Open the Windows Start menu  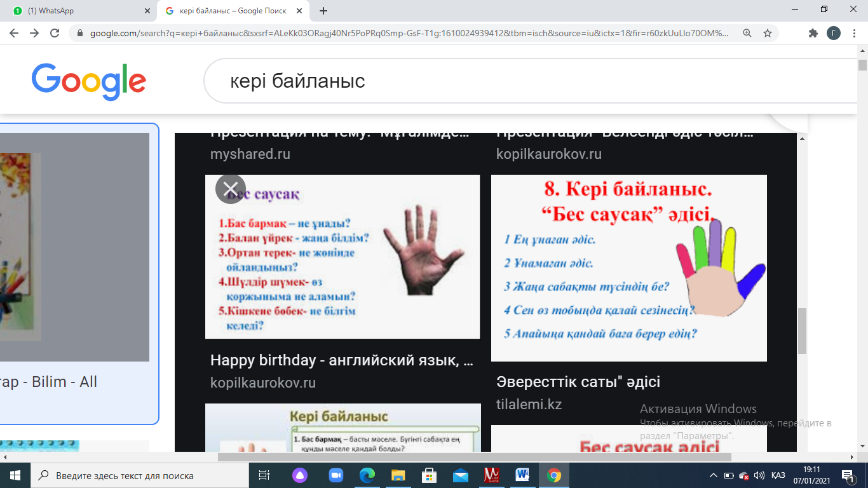[x=15, y=475]
